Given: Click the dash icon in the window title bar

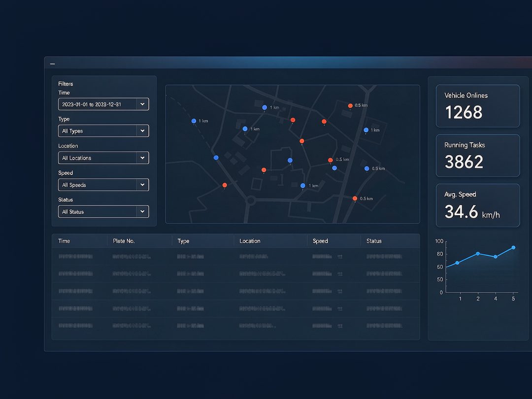Looking at the screenshot, I should click(x=53, y=64).
